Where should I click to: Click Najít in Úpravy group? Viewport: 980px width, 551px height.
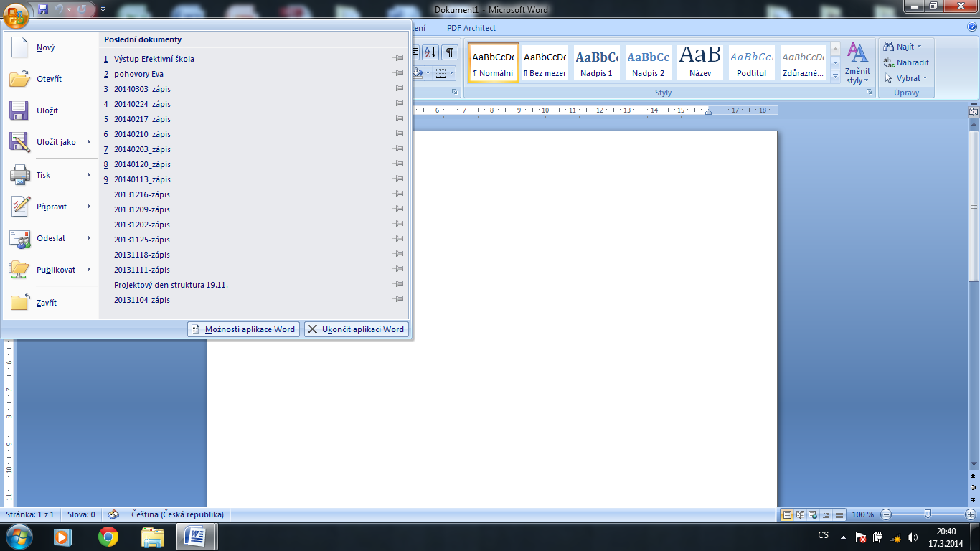903,47
